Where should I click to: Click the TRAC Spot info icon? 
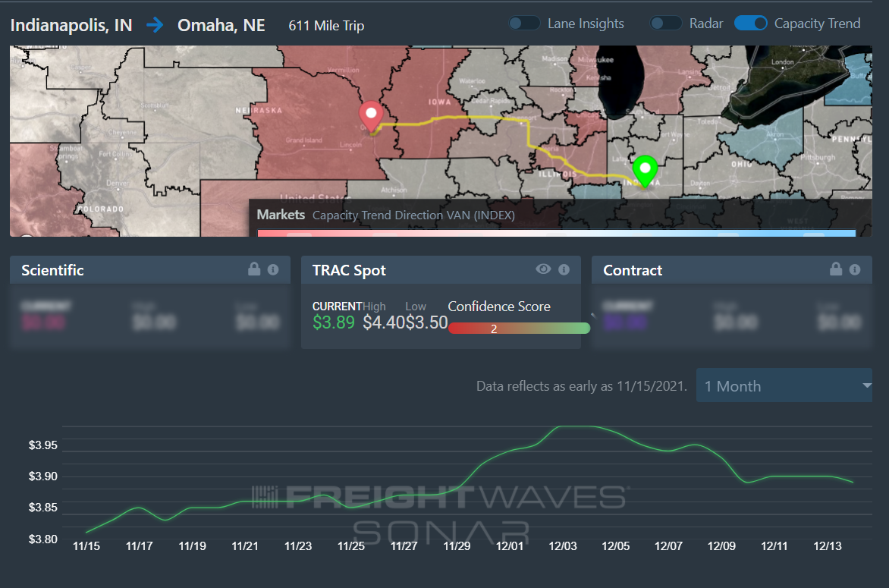(564, 269)
